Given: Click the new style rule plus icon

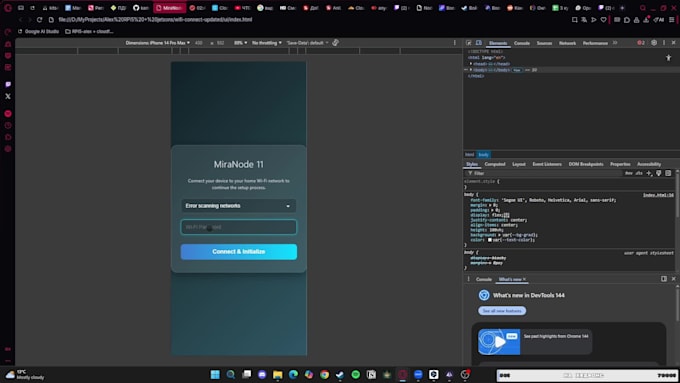Looking at the screenshot, I should pyautogui.click(x=649, y=173).
